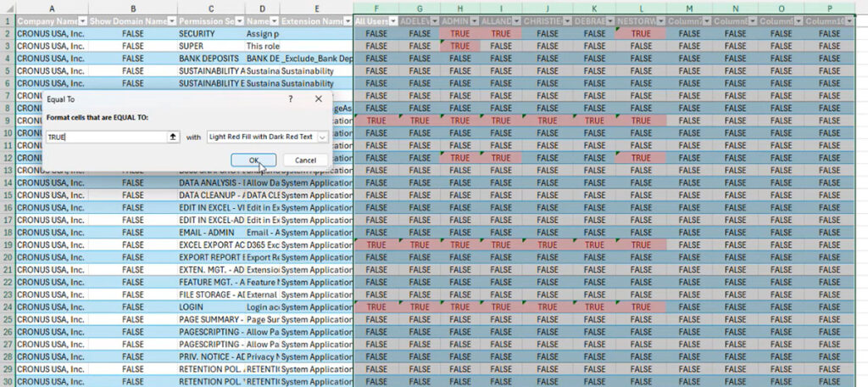This screenshot has height=387, width=868.
Task: Open All Users filter dropdown
Action: [393, 21]
